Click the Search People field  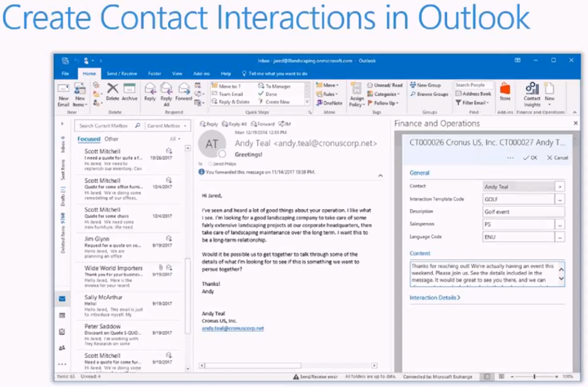coord(473,85)
